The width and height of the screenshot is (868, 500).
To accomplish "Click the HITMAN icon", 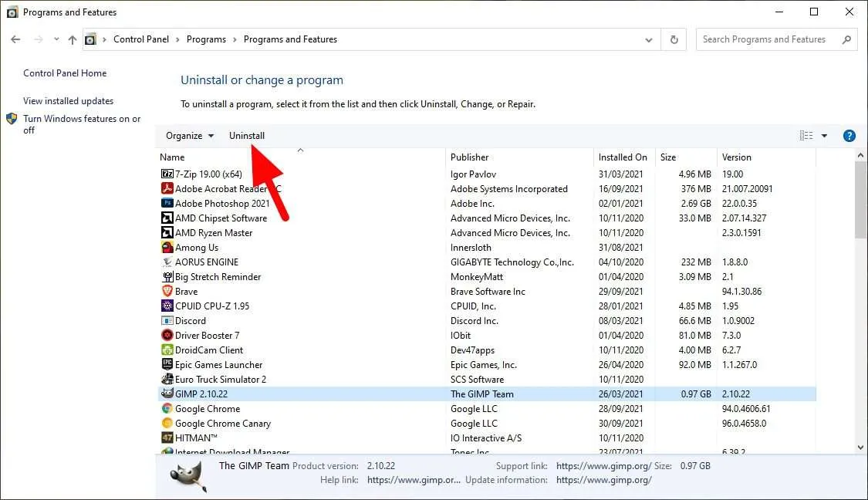I will (x=167, y=437).
